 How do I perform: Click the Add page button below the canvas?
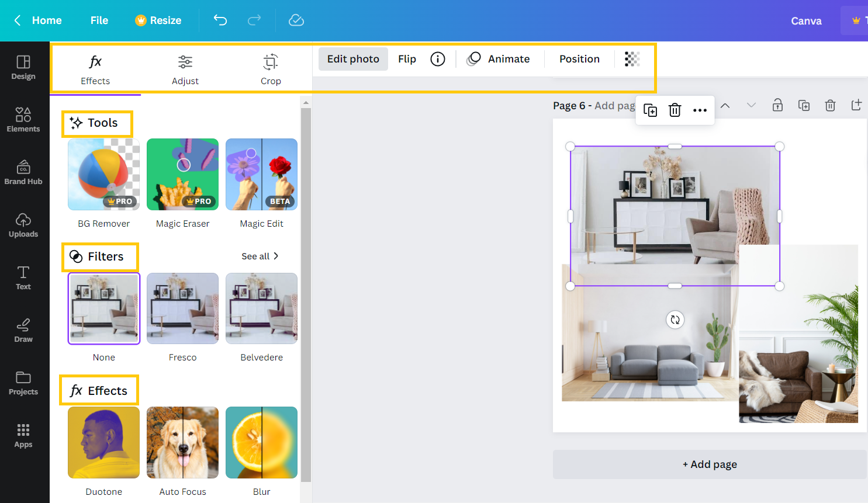pyautogui.click(x=710, y=464)
